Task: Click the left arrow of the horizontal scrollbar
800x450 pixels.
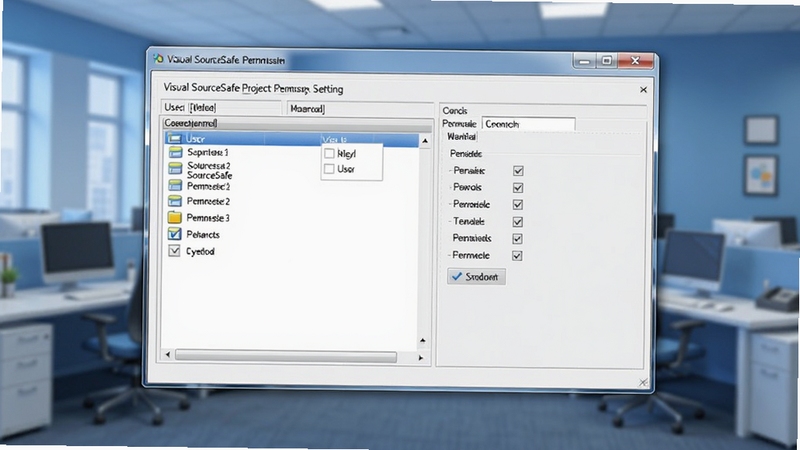Action: point(168,355)
